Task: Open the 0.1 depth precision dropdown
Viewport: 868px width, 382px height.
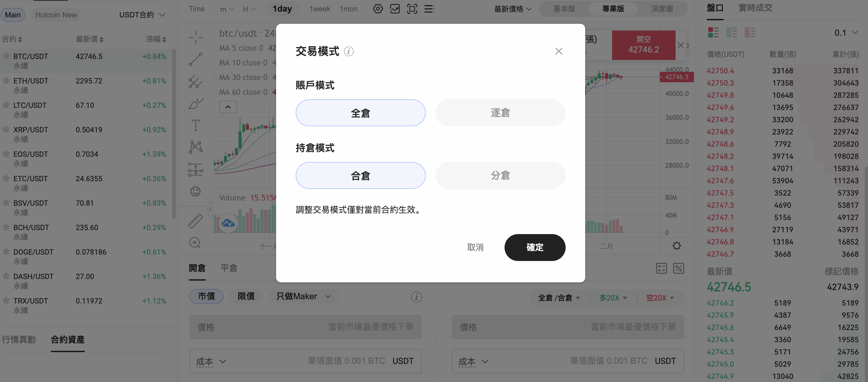Action: (x=846, y=33)
